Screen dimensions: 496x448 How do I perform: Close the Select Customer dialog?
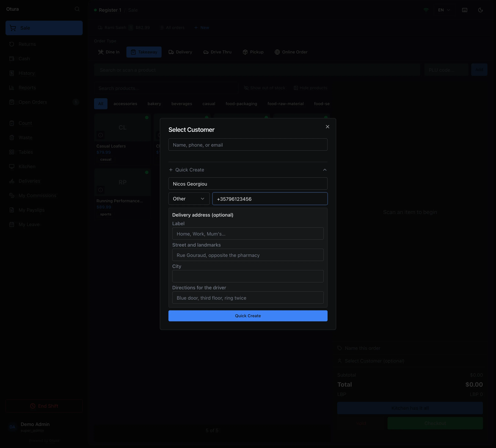pos(327,126)
